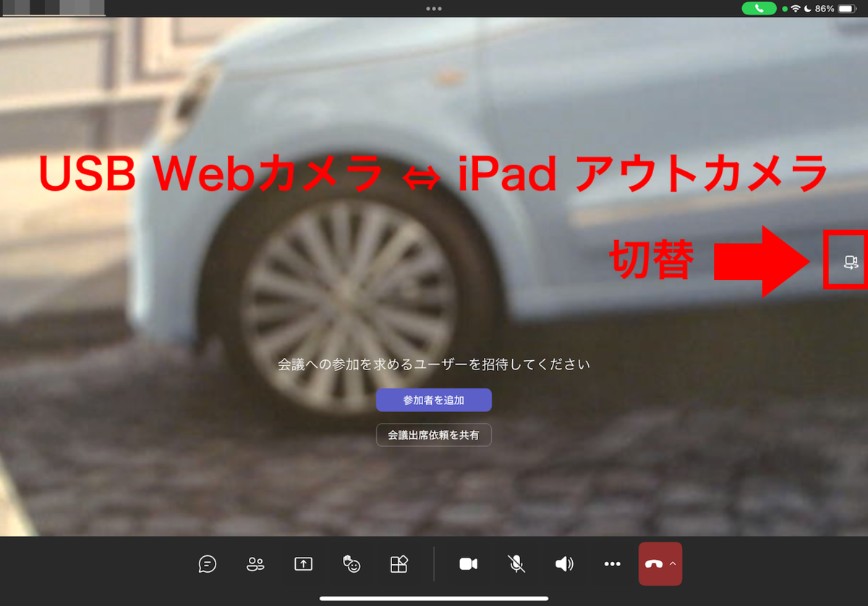Hang up with the red button
This screenshot has height=606, width=868.
(x=654, y=564)
